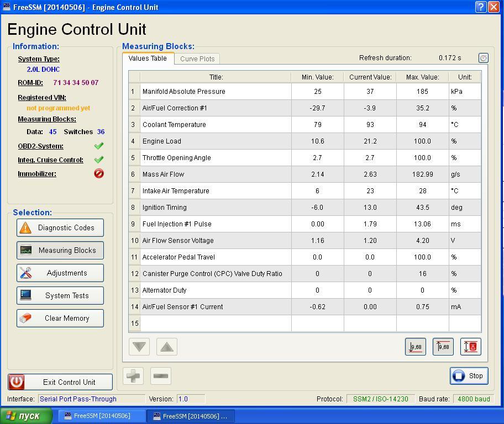Image resolution: width=504 pixels, height=424 pixels.
Task: Switch to second FreeSSM taskbar window
Action: click(x=191, y=416)
